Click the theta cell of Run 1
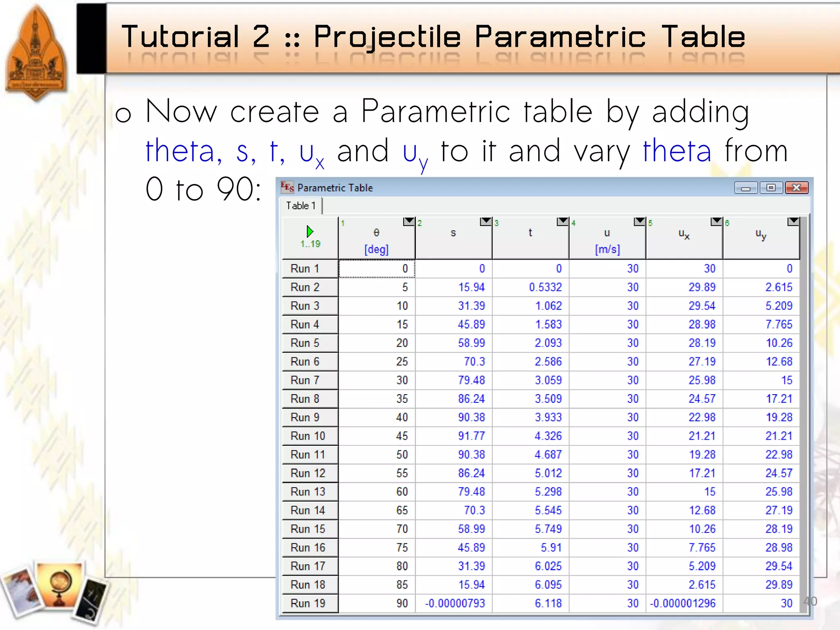This screenshot has width=840, height=630. [x=377, y=269]
